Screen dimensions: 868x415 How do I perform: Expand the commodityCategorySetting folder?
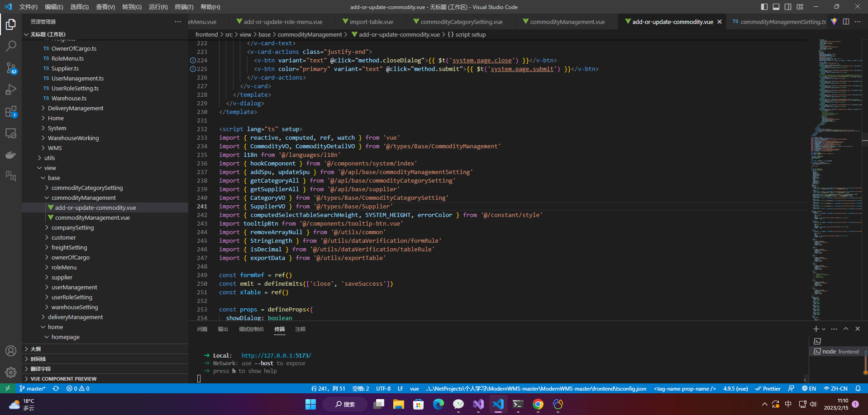[87, 188]
